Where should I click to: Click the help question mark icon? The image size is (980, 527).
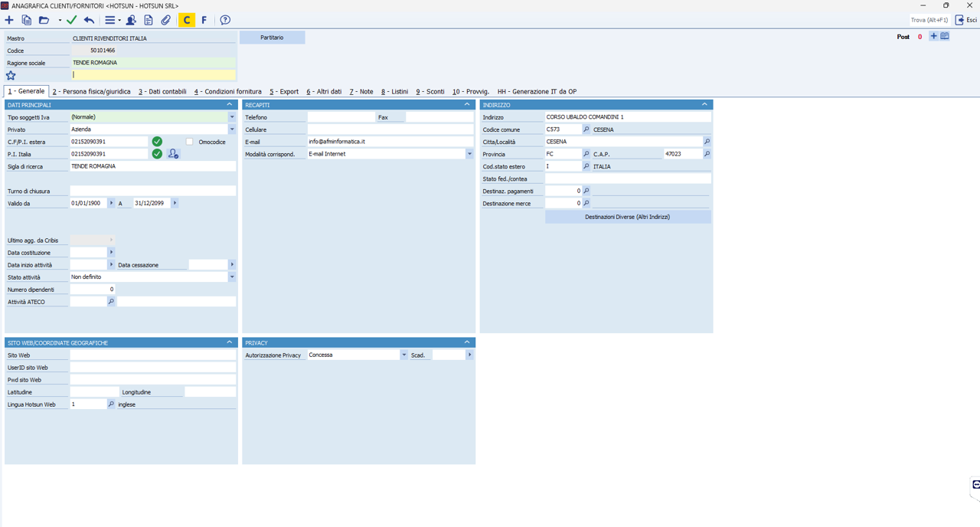[x=225, y=20]
